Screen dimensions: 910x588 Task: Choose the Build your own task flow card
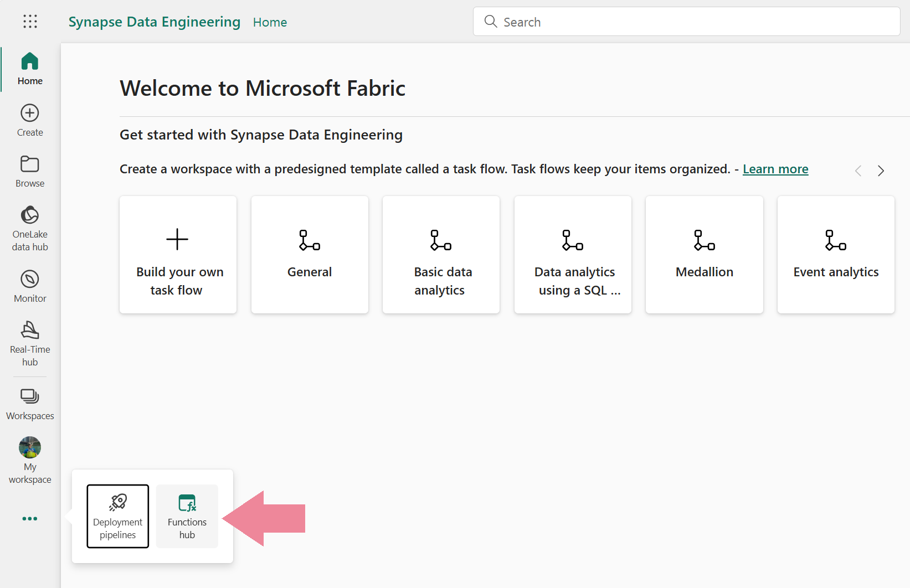coord(178,255)
